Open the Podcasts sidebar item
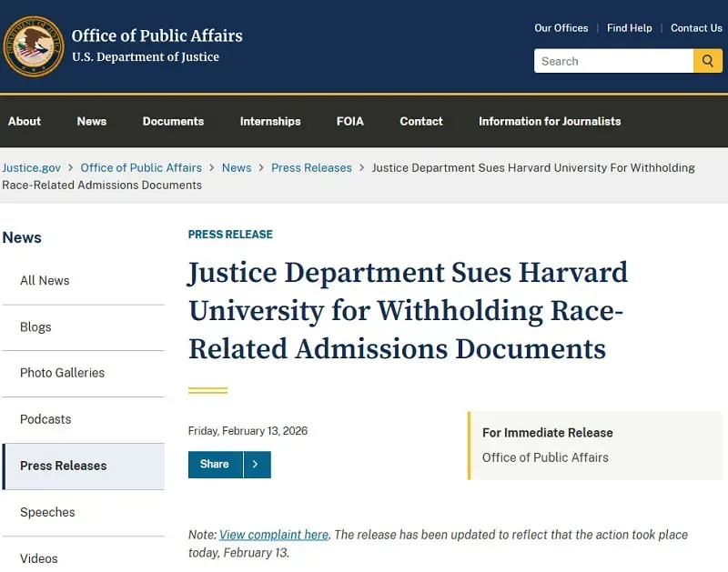The image size is (728, 572). [45, 419]
